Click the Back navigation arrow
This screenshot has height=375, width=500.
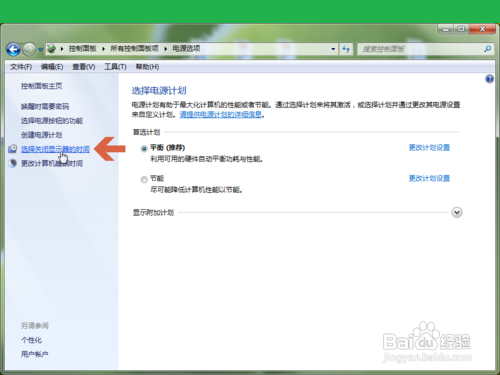point(13,50)
